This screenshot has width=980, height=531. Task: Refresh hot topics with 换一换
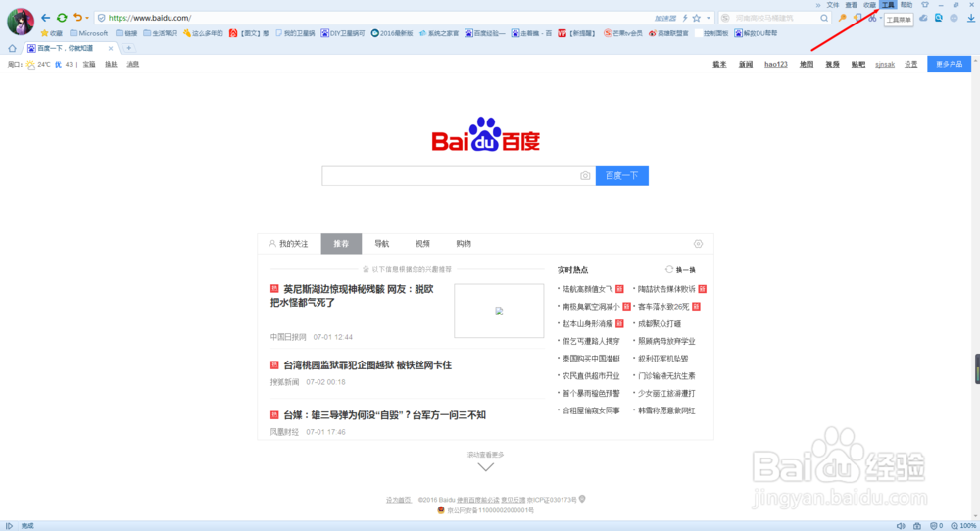pos(681,269)
